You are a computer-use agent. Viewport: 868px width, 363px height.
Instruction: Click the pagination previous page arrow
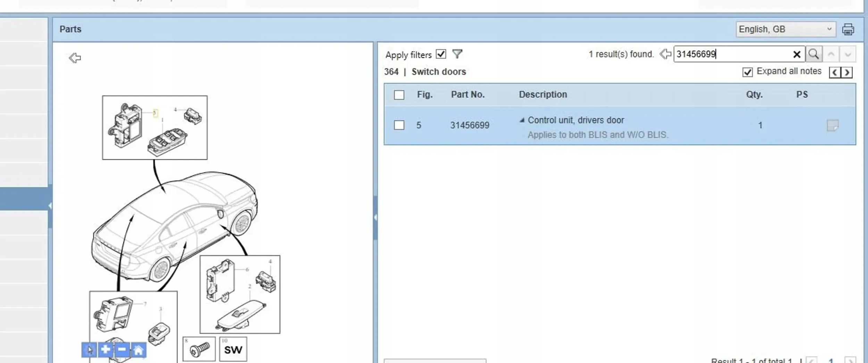tap(811, 360)
